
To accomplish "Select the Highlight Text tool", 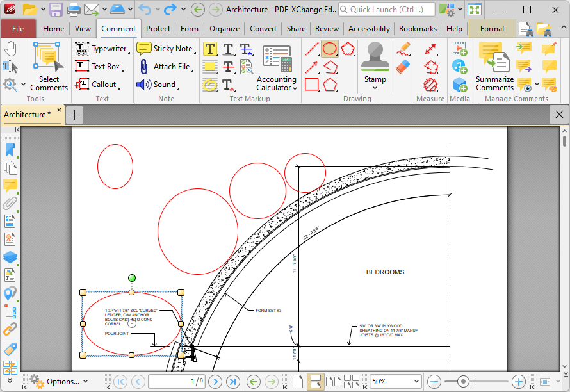I will point(210,49).
